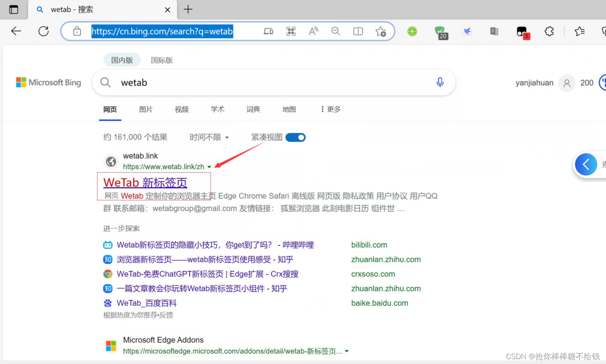Click the zhuanlan.zhihu.com beside 浏览器新标签页
The image size is (606, 364).
(386, 260)
